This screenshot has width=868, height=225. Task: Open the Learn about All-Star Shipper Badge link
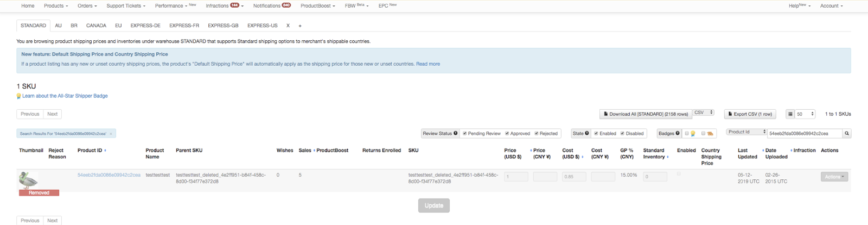(65, 96)
